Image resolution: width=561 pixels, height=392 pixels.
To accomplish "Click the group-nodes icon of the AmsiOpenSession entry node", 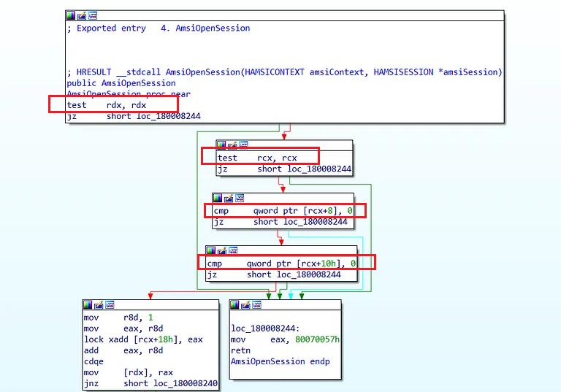I will coord(93,15).
